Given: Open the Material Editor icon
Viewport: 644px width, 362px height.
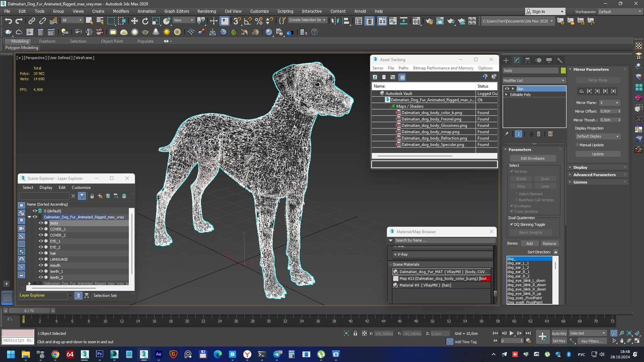Looking at the screenshot, I should click(x=416, y=21).
